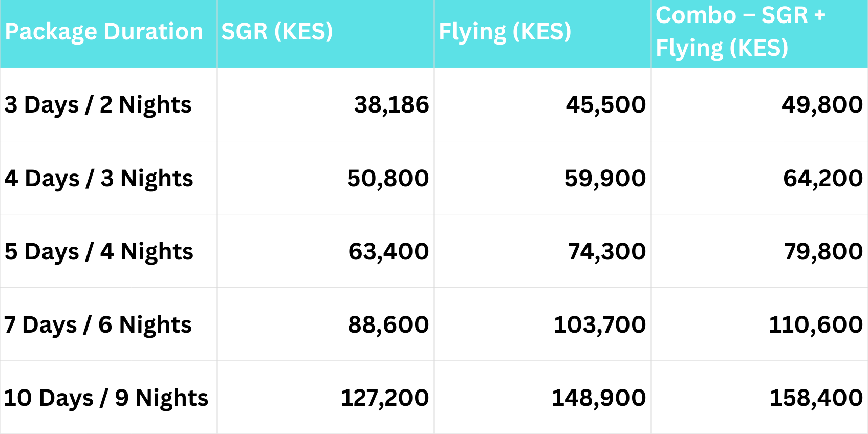Click the 4 Days / 3 Nights row label

99,179
